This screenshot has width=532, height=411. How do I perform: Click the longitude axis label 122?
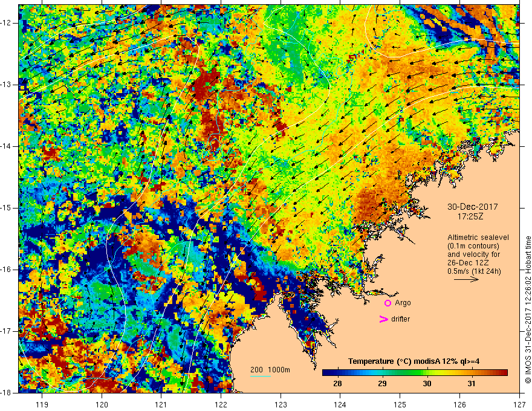(x=221, y=404)
